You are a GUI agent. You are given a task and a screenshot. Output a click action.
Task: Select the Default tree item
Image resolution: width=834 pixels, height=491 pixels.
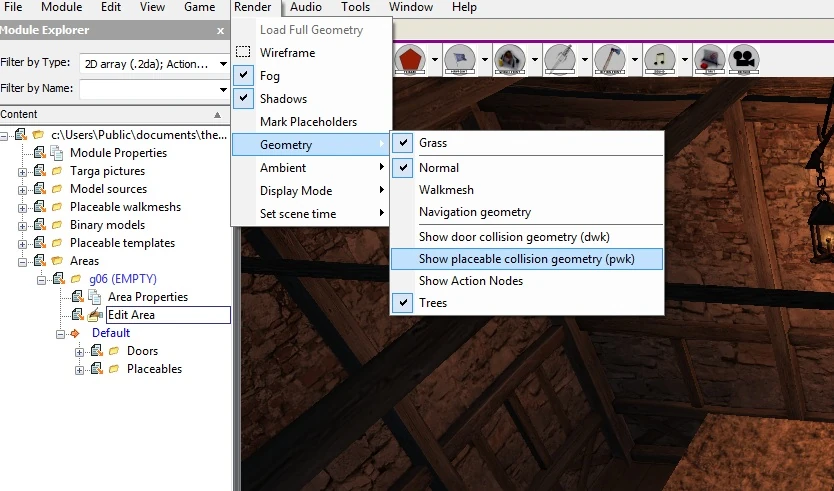[111, 333]
